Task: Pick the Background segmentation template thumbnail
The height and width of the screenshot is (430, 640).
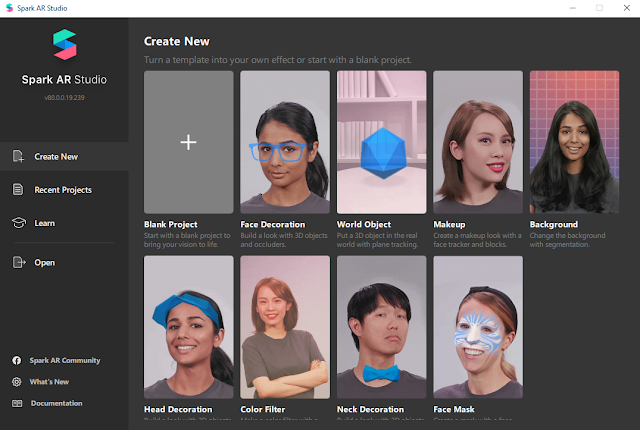Action: [x=574, y=142]
